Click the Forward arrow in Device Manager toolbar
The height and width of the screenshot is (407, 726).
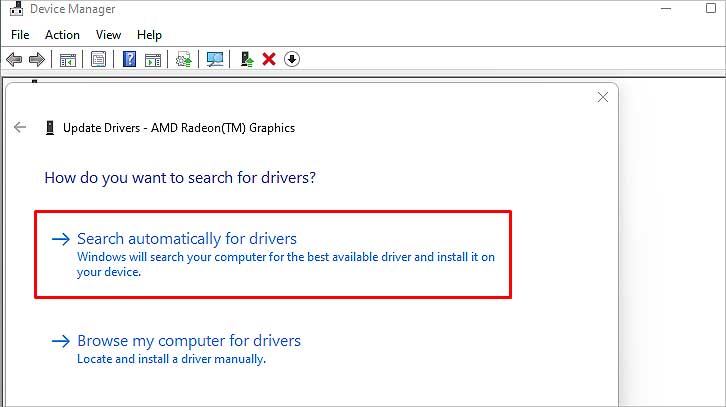37,59
